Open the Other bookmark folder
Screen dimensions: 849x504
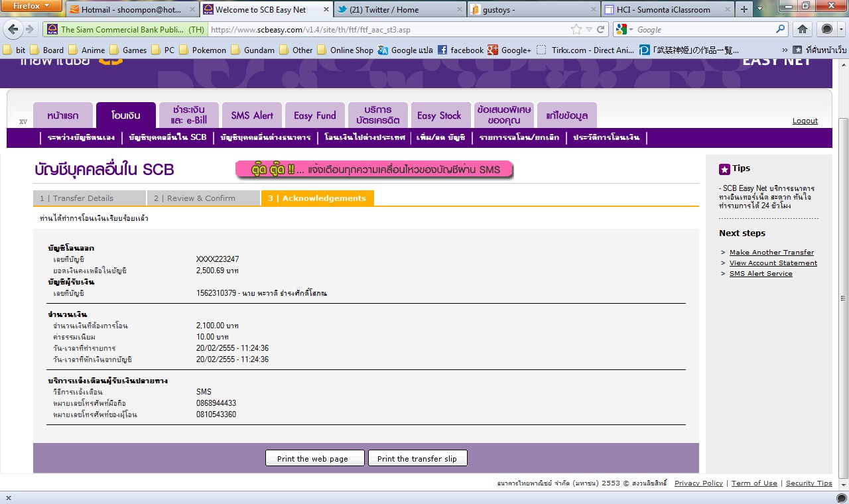pos(296,50)
